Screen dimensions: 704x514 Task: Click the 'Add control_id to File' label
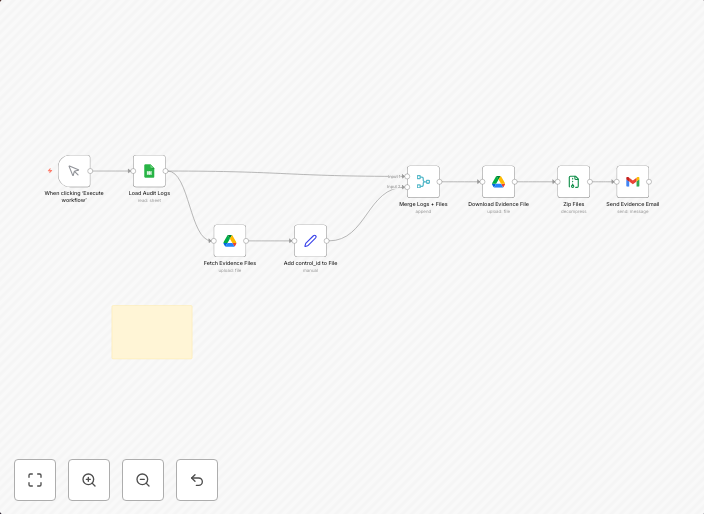pos(310,263)
